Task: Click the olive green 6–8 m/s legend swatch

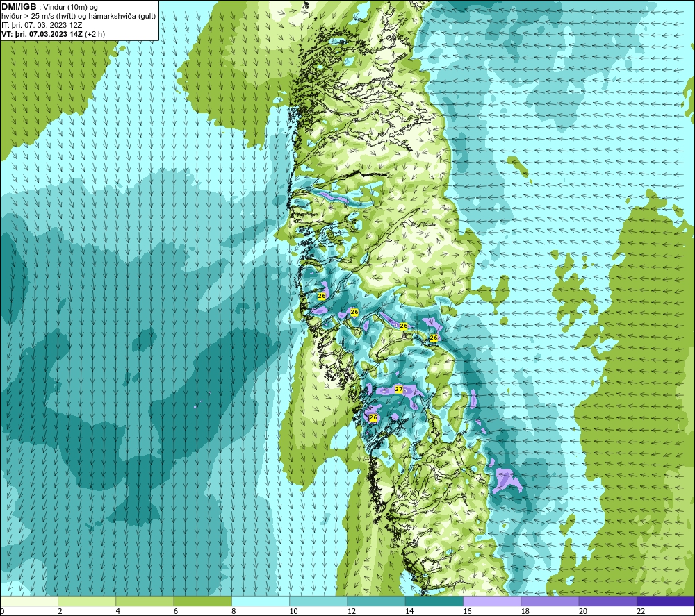Action: pos(202,601)
